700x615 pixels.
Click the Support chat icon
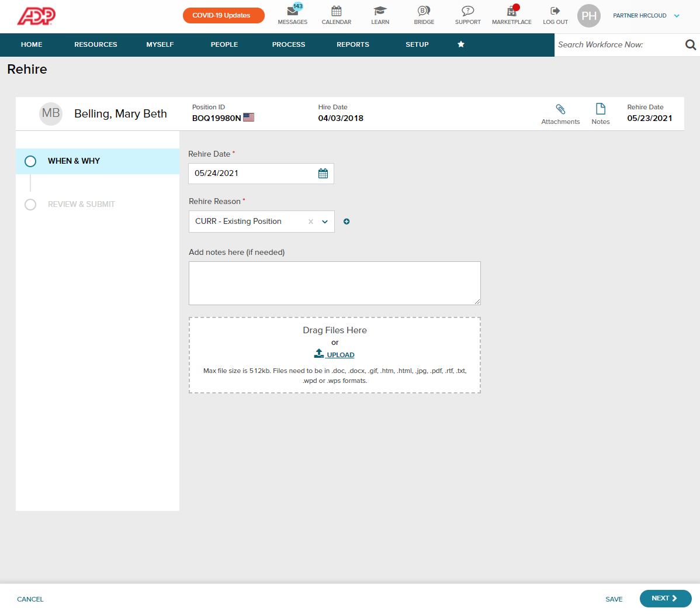(x=467, y=11)
